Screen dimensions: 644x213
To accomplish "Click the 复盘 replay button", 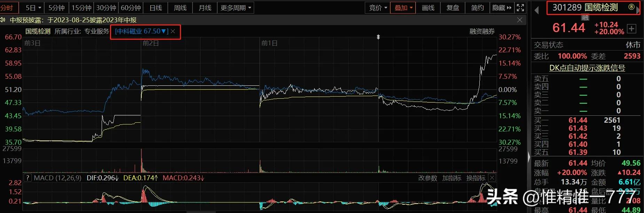I will coord(453,8).
